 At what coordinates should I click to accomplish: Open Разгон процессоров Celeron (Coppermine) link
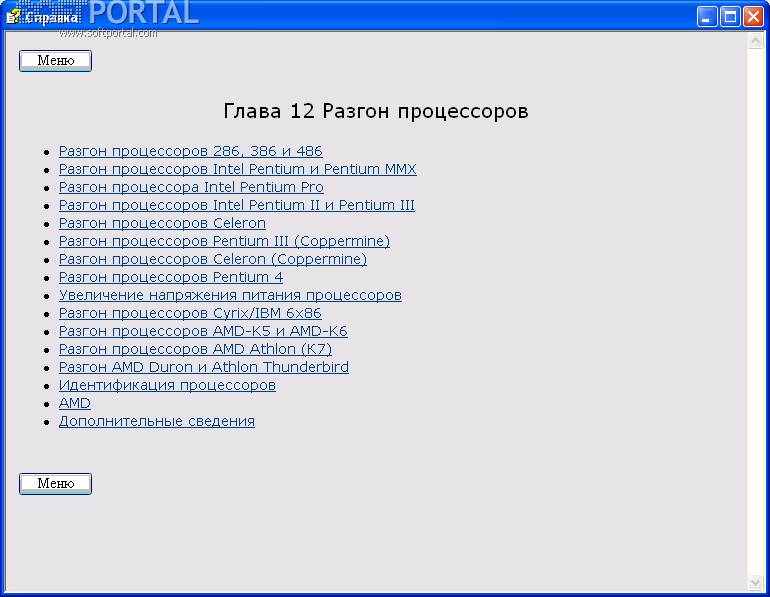tap(213, 259)
